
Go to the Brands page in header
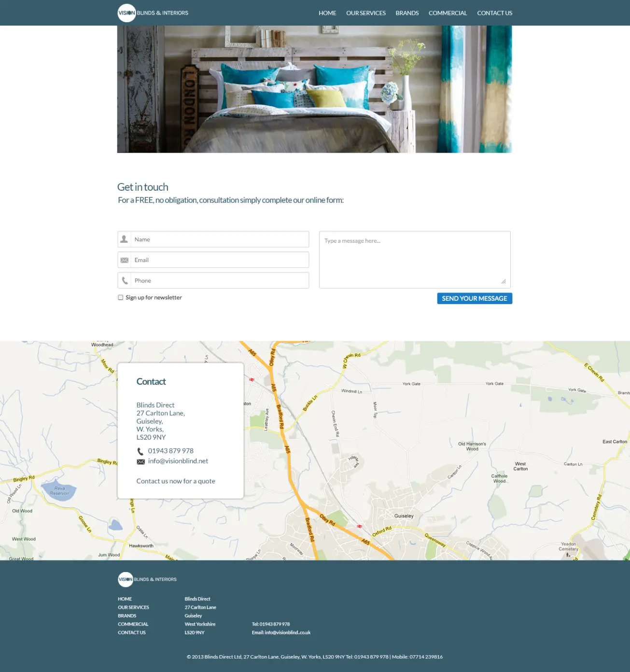[407, 13]
